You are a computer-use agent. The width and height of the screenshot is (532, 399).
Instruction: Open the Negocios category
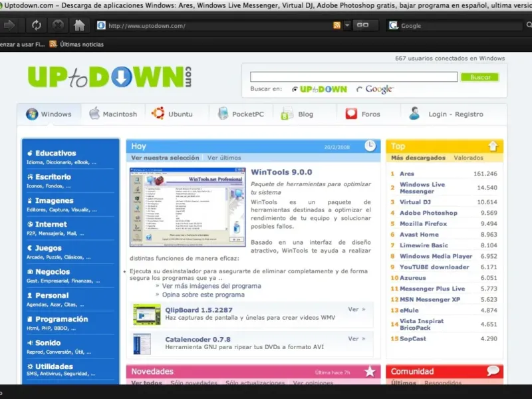click(x=53, y=272)
